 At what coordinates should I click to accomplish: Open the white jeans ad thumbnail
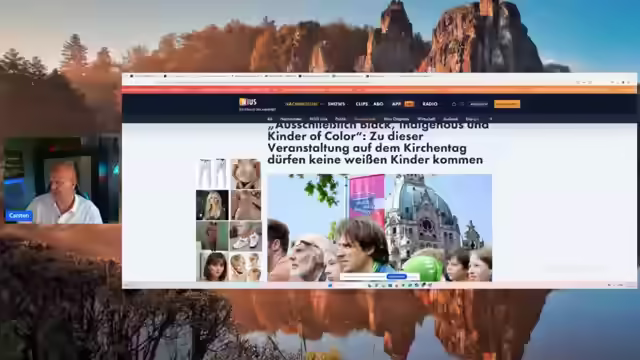213,173
